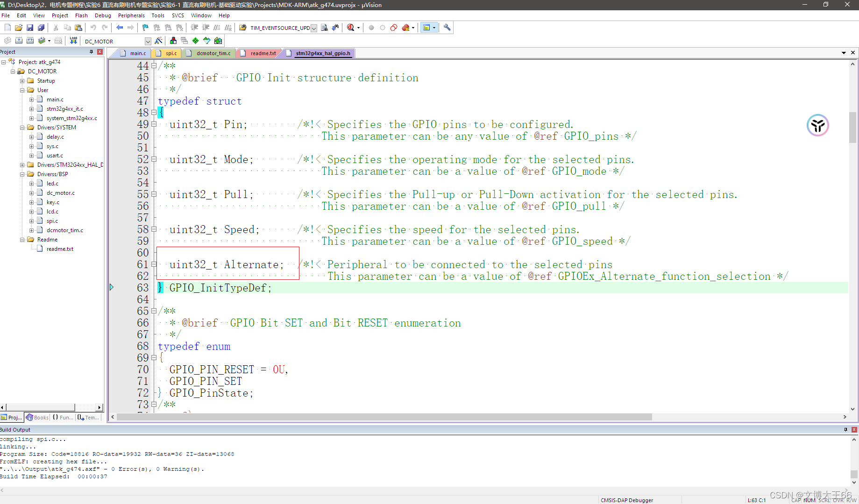Screen dimensions: 859x504
Task: Click the Save All toolbar icon
Action: 41,28
